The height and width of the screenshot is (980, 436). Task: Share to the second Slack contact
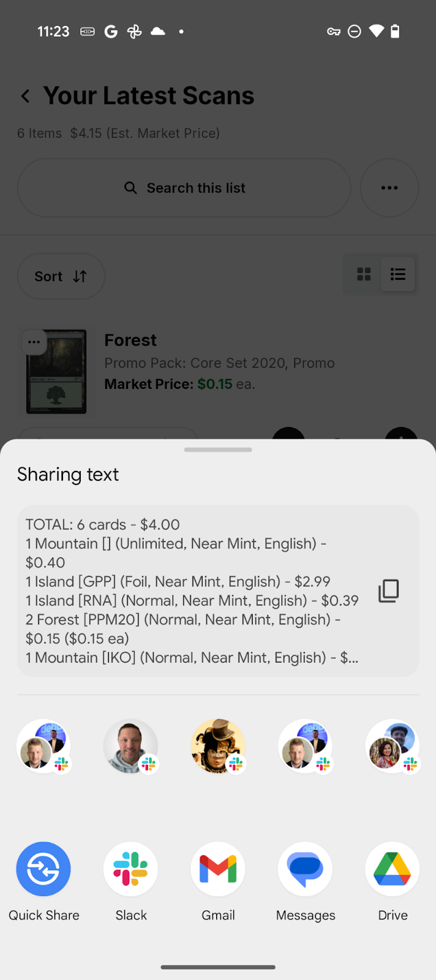(130, 746)
